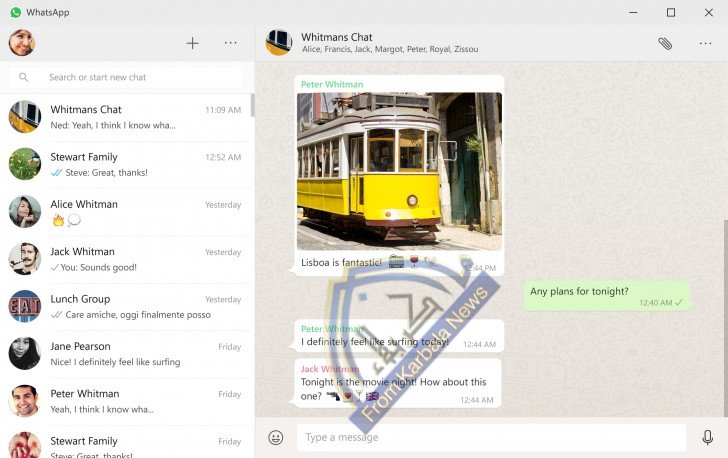The height and width of the screenshot is (458, 728).
Task: Open your profile avatar
Action: tap(22, 43)
